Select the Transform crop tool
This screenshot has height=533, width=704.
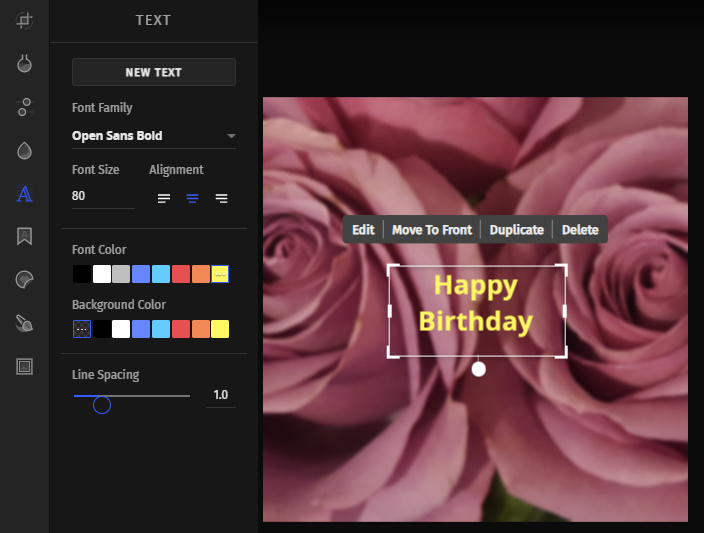24,20
